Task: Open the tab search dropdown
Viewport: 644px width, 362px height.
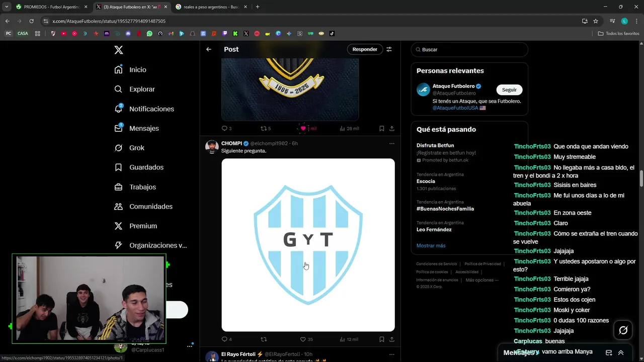Action: tap(6, 7)
